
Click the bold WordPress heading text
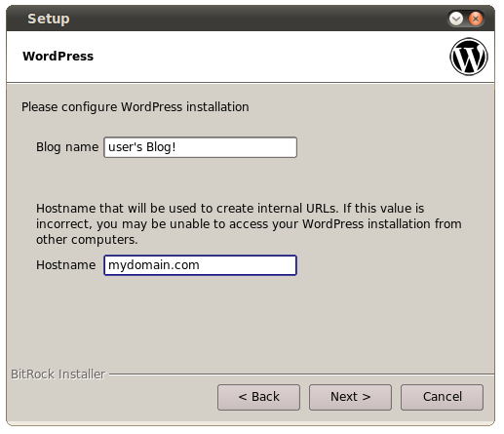pyautogui.click(x=58, y=57)
